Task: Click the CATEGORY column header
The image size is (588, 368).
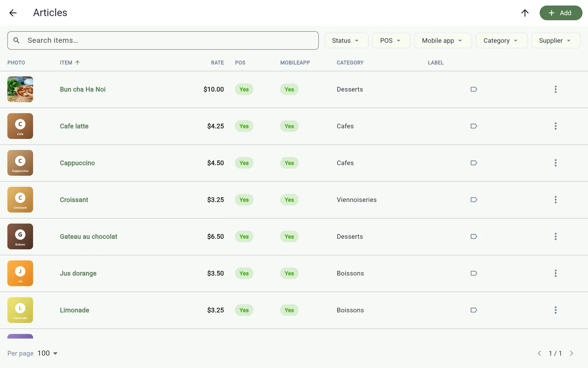Action: point(350,63)
